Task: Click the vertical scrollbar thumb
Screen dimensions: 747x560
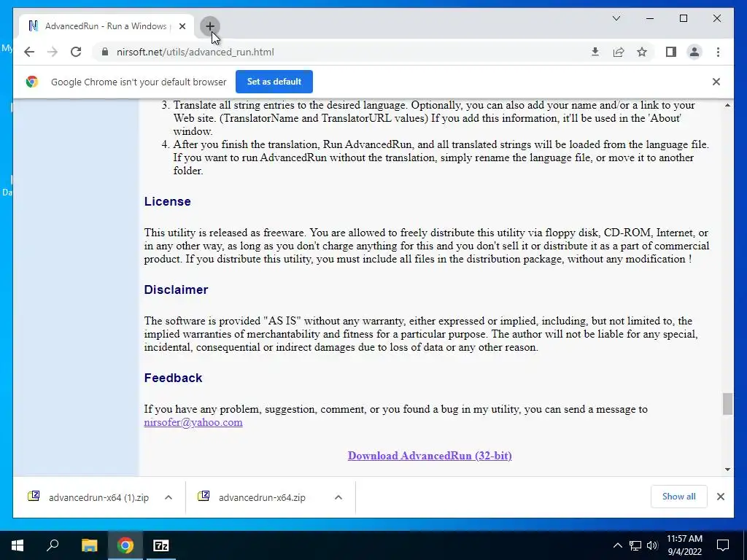Action: (727, 404)
